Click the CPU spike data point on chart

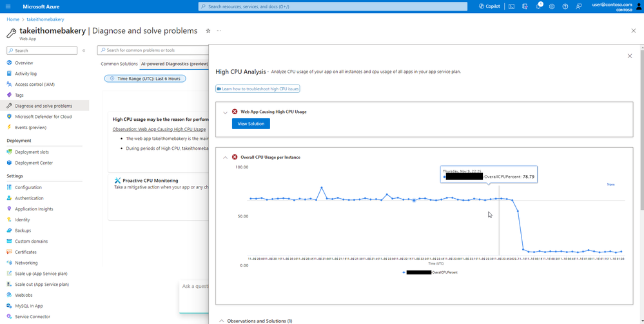322,187
